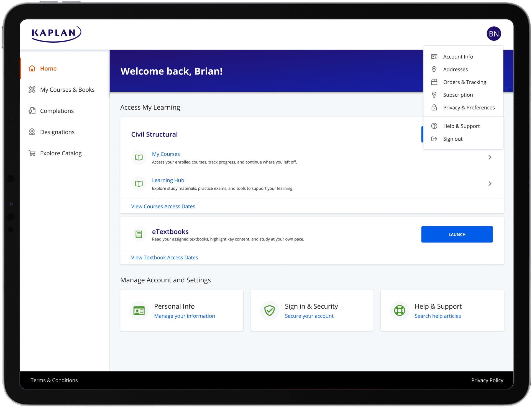Open Terms & Conditions in footer
The image size is (532, 408).
(x=54, y=380)
